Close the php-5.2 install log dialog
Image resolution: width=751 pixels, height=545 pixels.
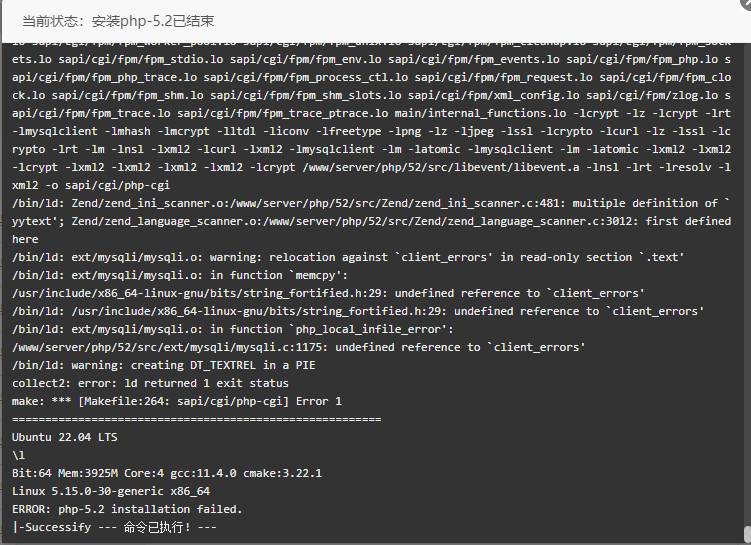click(747, 2)
